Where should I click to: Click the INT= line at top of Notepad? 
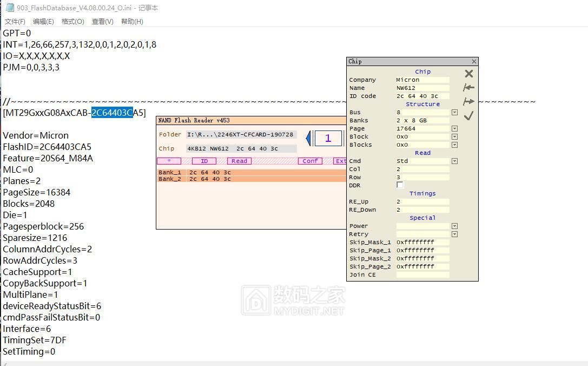tap(80, 45)
